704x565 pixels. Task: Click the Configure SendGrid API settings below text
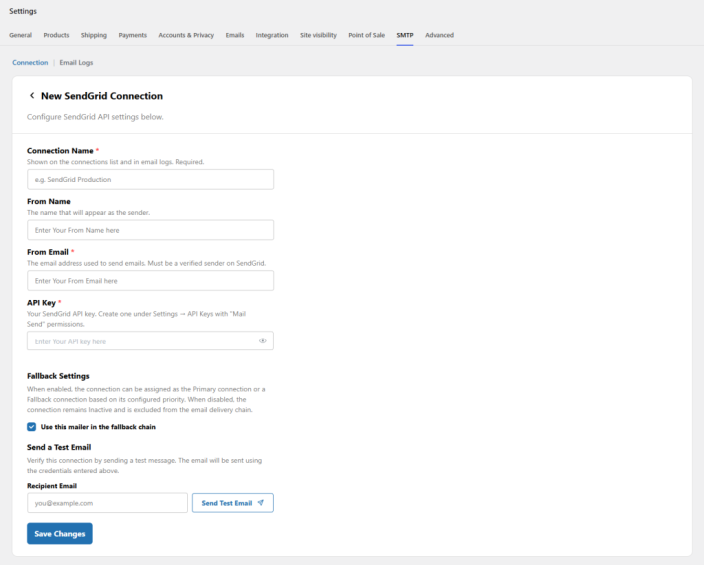coord(95,117)
